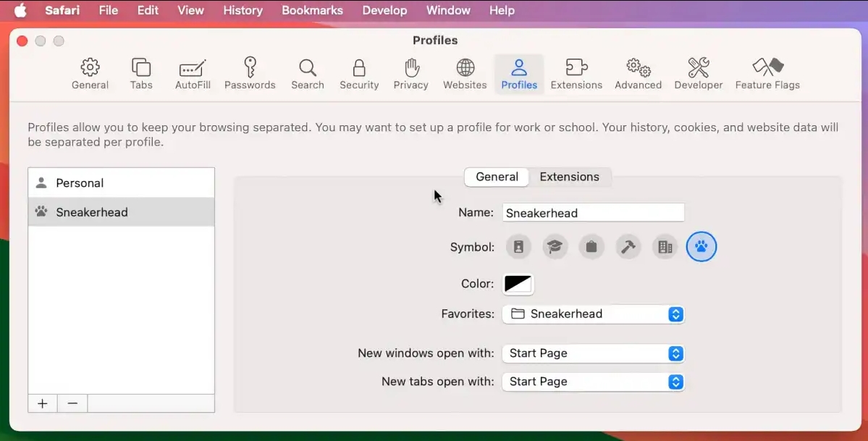
Task: Open the Favorites folder dropdown
Action: tap(594, 314)
